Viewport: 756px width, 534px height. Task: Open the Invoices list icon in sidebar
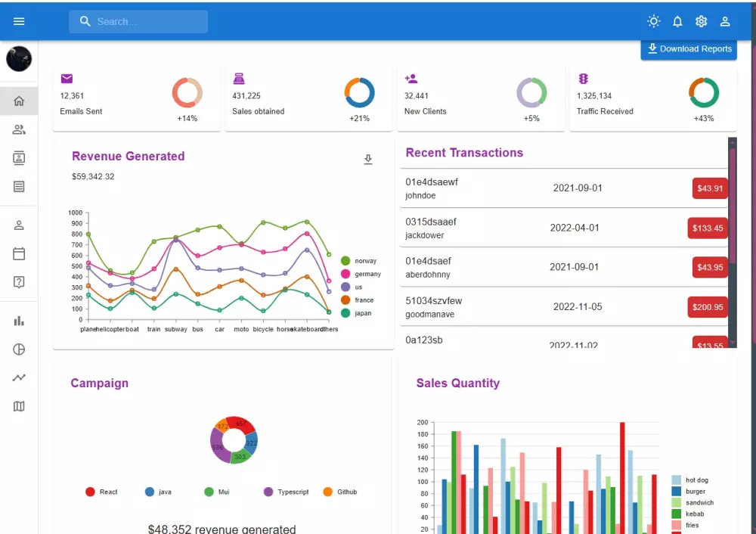(x=19, y=186)
